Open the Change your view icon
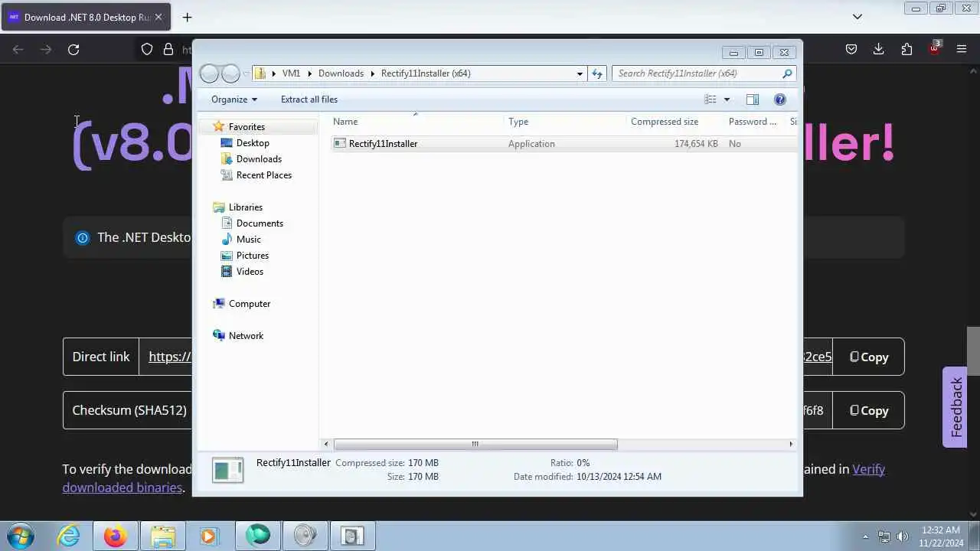This screenshot has height=551, width=980. coord(710,99)
